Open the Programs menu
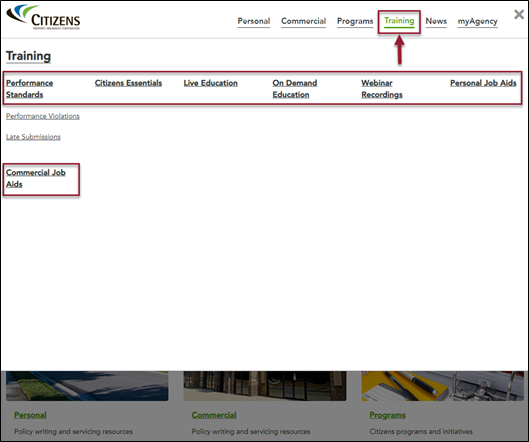The height and width of the screenshot is (442, 529). click(x=355, y=21)
